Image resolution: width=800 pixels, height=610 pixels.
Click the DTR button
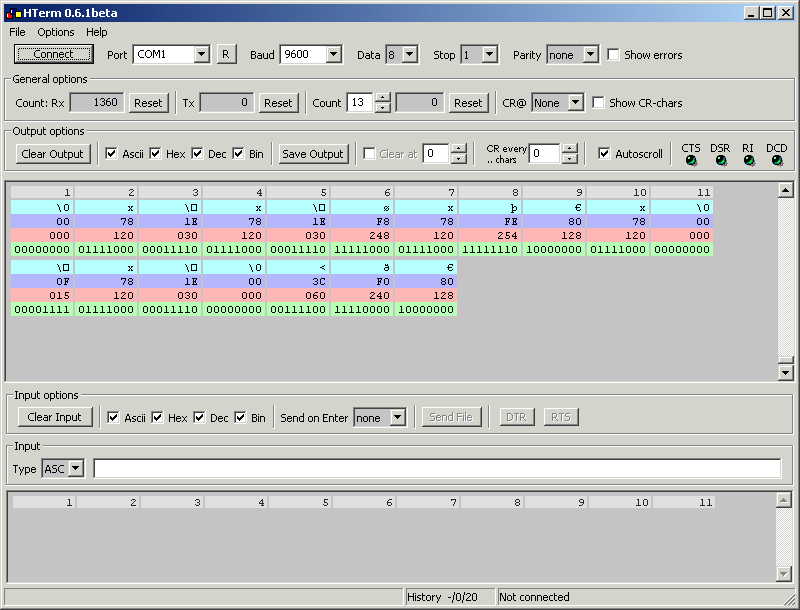coord(516,417)
